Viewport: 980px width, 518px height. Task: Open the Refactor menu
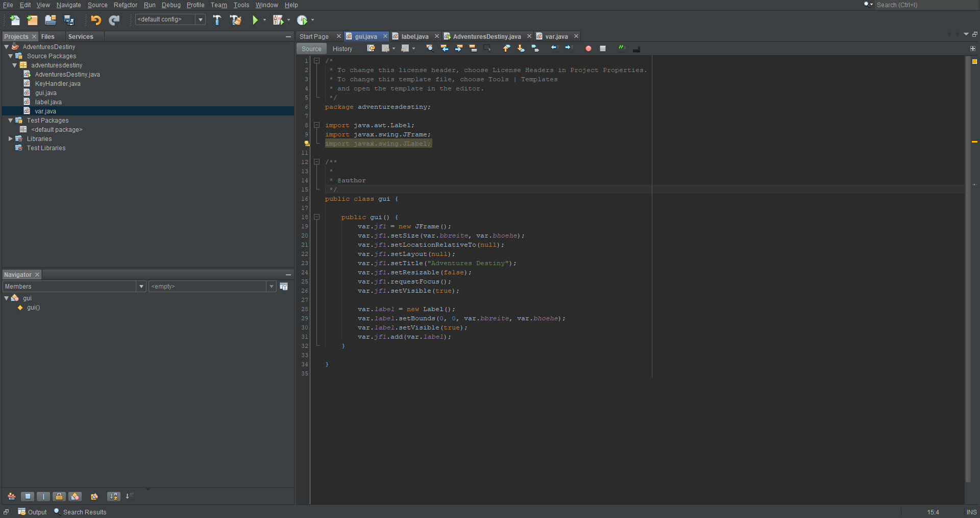pyautogui.click(x=125, y=5)
